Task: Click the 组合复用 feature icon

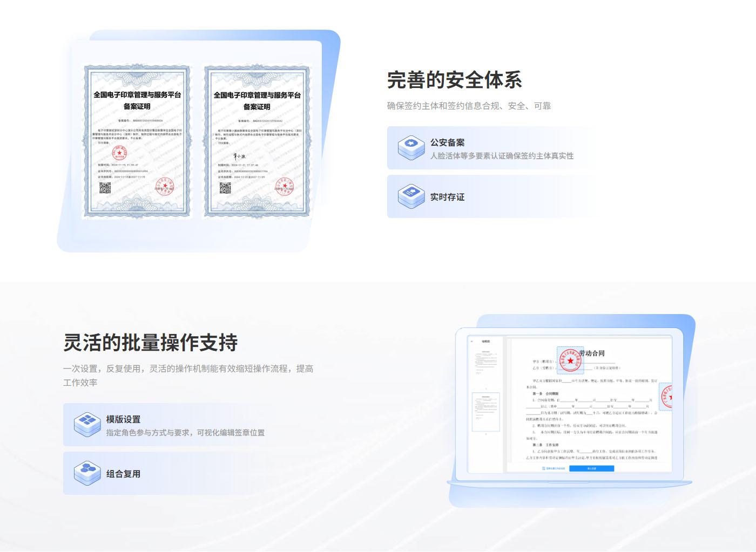Action: click(x=87, y=473)
